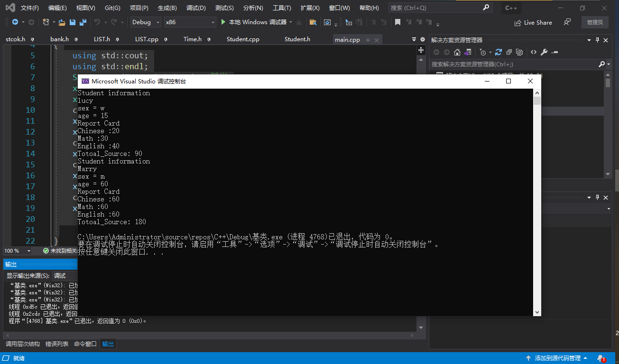
Task: Click the feedback person icon
Action: [567, 22]
